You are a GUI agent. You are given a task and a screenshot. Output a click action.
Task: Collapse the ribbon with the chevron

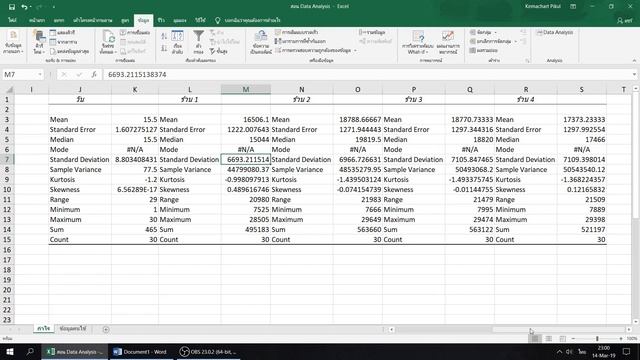point(634,60)
